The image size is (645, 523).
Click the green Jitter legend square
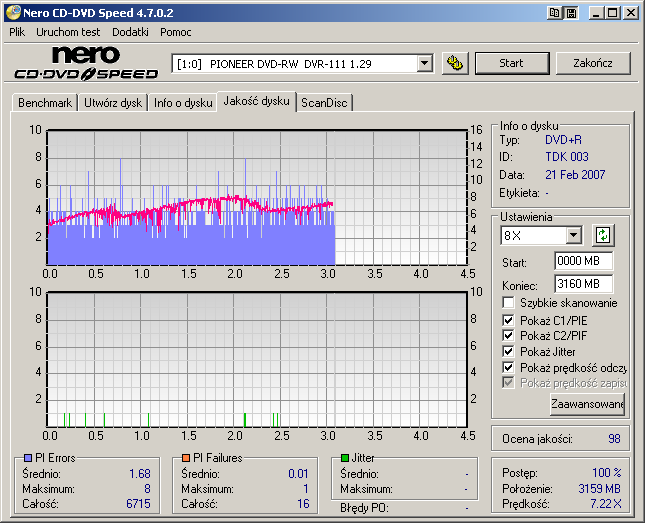coord(345,458)
